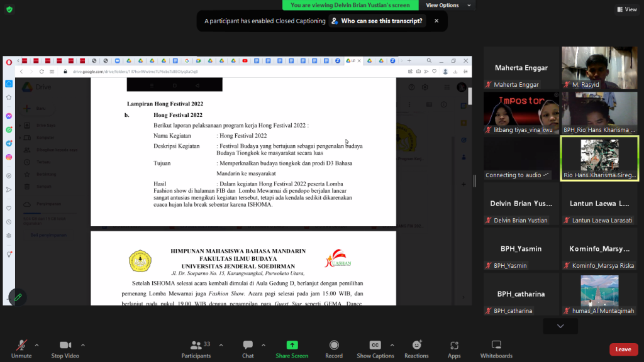The height and width of the screenshot is (362, 644).
Task: Open Messenger in Opera sidebar
Action: [9, 116]
